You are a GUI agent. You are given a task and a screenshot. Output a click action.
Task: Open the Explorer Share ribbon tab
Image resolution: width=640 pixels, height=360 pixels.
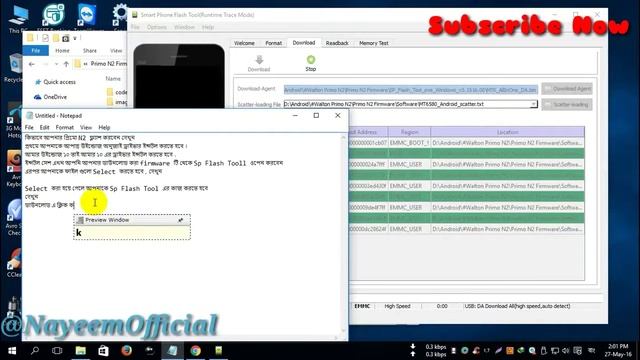(90, 51)
